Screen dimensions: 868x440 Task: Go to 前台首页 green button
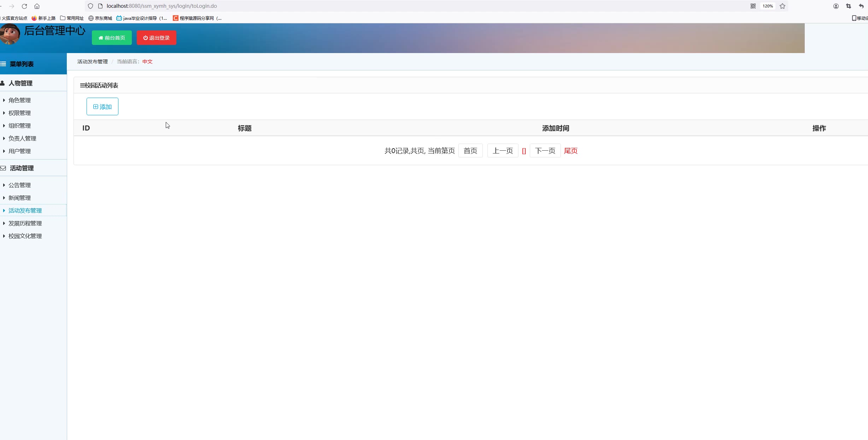click(112, 38)
